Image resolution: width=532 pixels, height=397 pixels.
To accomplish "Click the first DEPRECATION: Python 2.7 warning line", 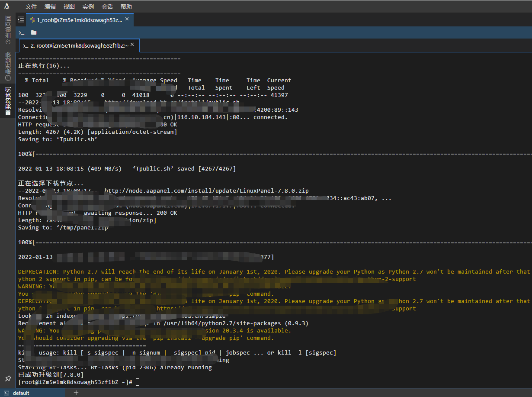I will [x=274, y=271].
